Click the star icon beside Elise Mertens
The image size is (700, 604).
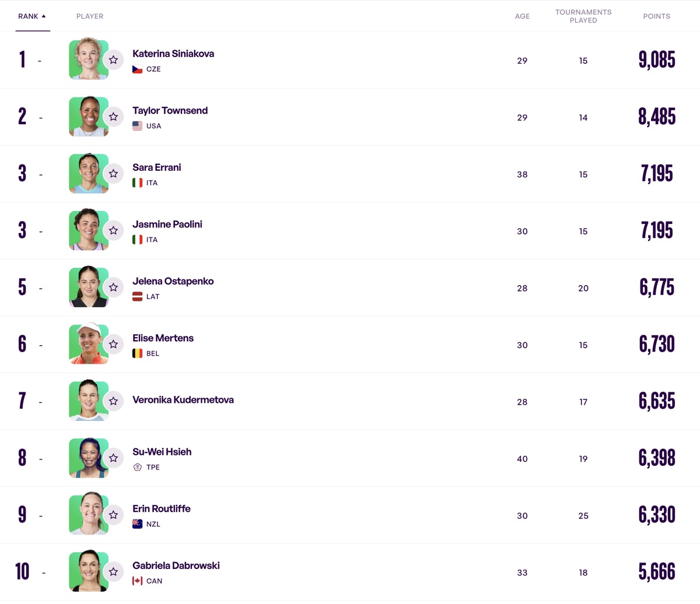pyautogui.click(x=114, y=345)
